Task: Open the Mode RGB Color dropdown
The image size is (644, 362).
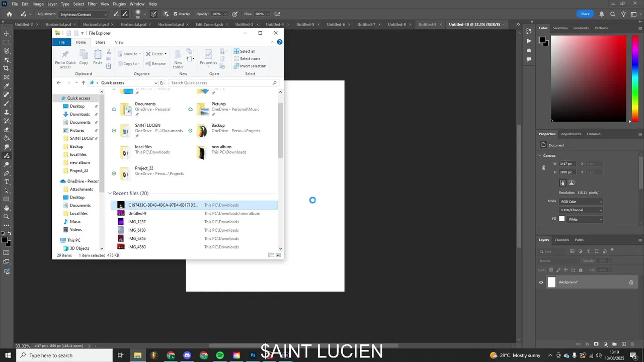Action: click(x=581, y=202)
